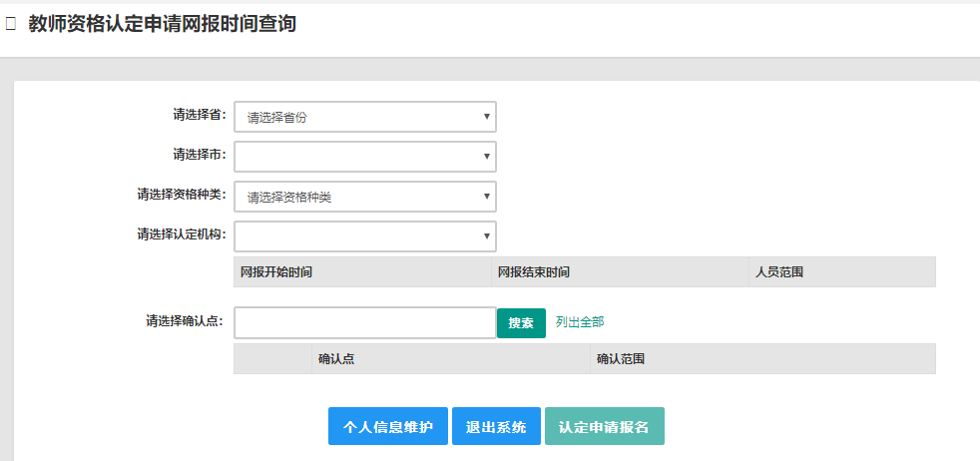Expand the 请选择认定机构 institution dropdown
This screenshot has height=461, width=980.
tap(364, 236)
